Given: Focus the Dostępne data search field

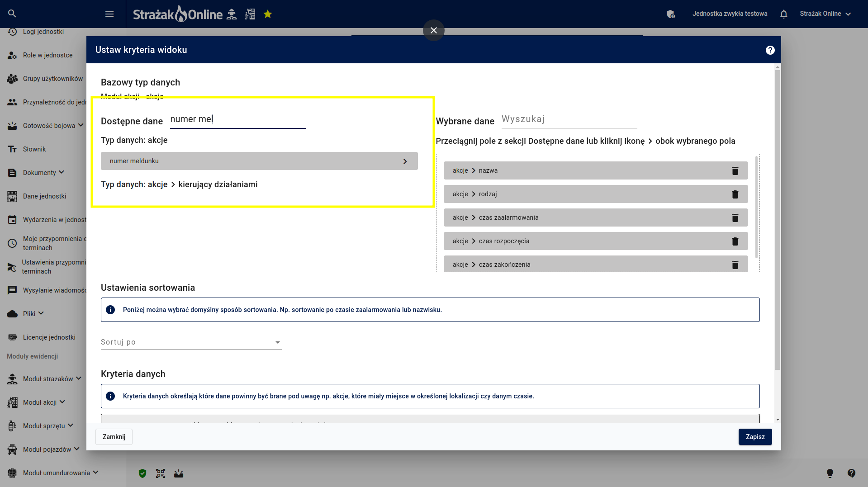Looking at the screenshot, I should point(238,119).
